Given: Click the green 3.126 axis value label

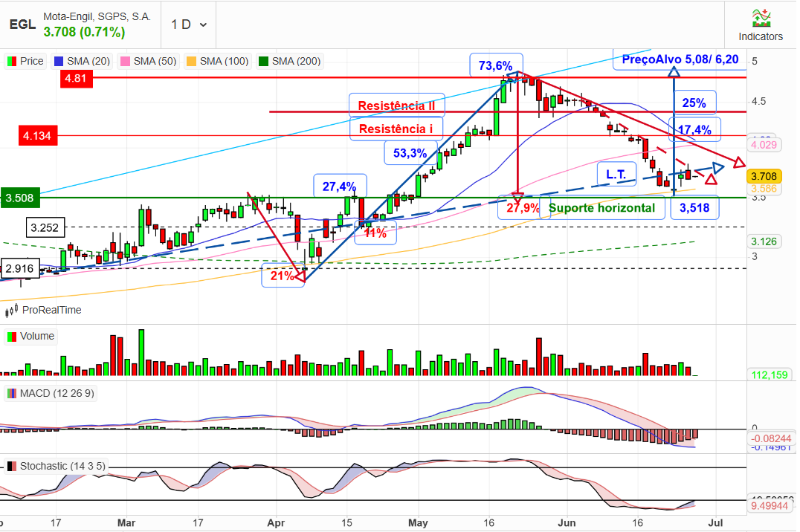Looking at the screenshot, I should (764, 241).
